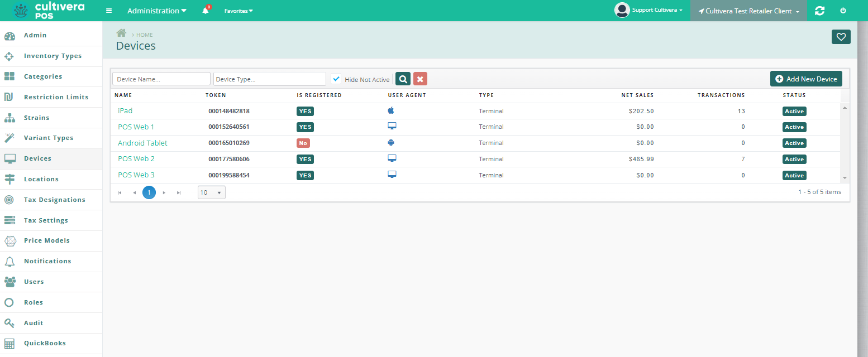
Task: Click the Apple user agent icon for iPad
Action: point(391,110)
